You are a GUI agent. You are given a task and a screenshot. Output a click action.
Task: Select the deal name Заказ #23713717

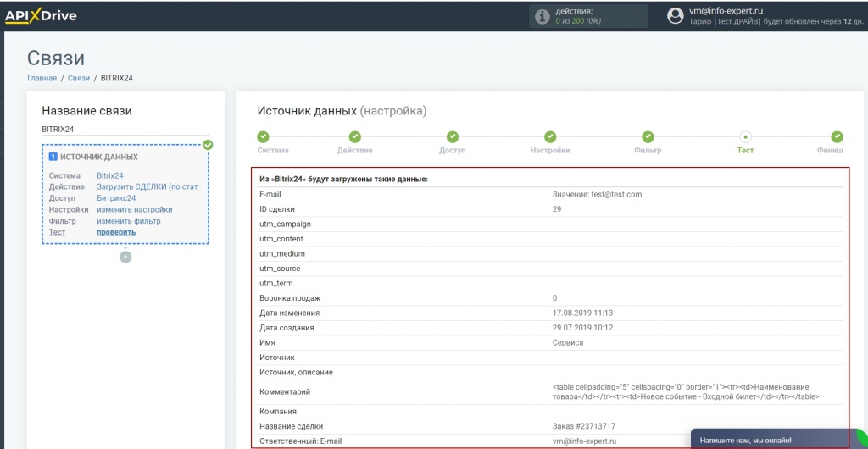tap(583, 426)
